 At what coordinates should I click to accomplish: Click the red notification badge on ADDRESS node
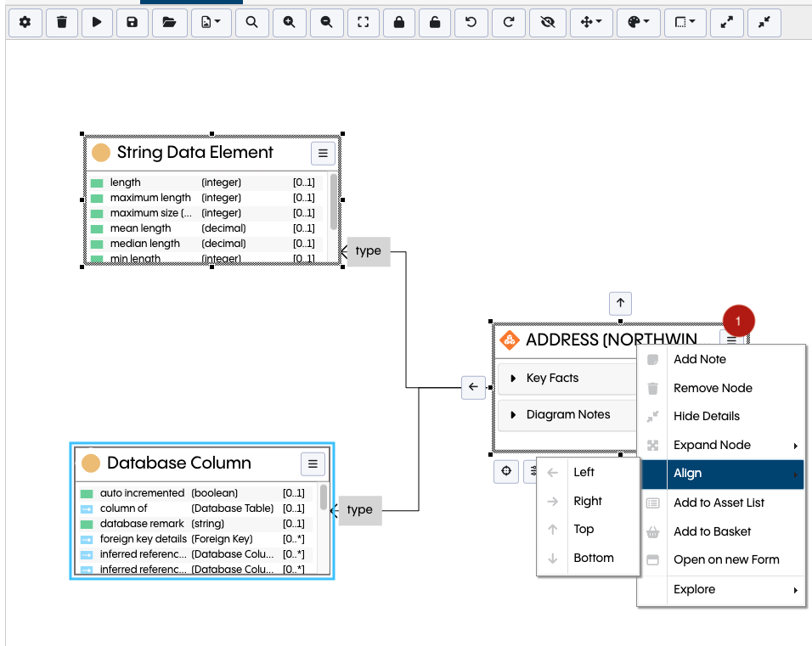(x=738, y=321)
